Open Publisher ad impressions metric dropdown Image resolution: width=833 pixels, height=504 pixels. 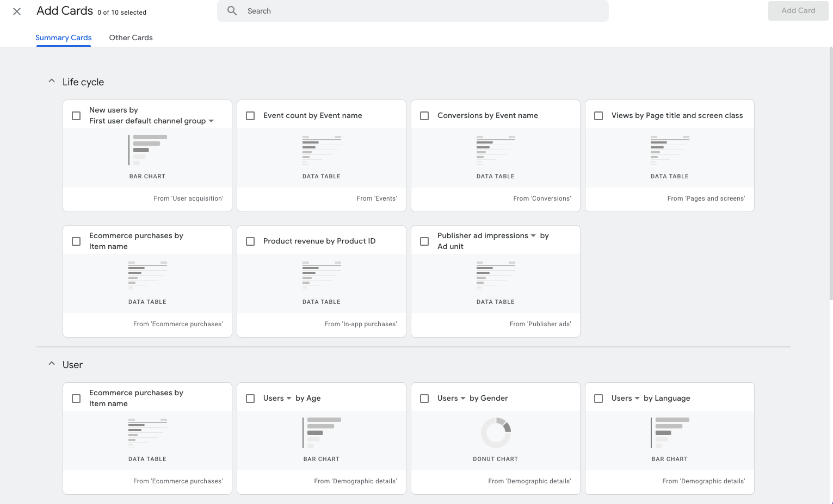(x=533, y=236)
